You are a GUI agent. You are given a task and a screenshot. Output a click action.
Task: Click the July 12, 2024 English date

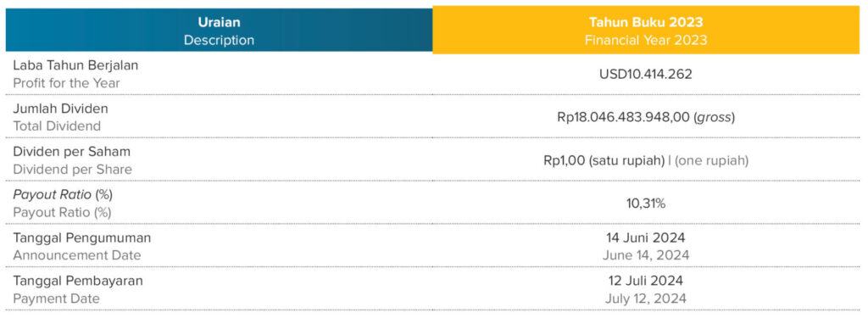(645, 298)
